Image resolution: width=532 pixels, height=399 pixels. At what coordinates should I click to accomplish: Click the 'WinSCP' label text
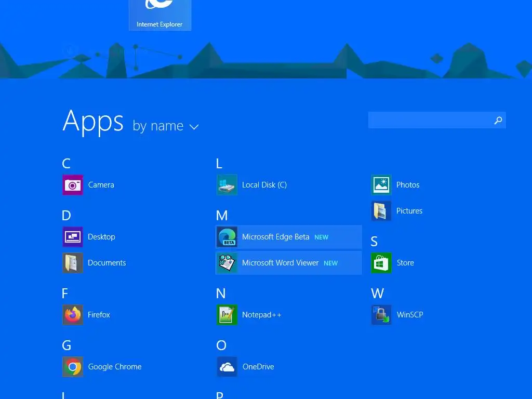click(x=410, y=315)
